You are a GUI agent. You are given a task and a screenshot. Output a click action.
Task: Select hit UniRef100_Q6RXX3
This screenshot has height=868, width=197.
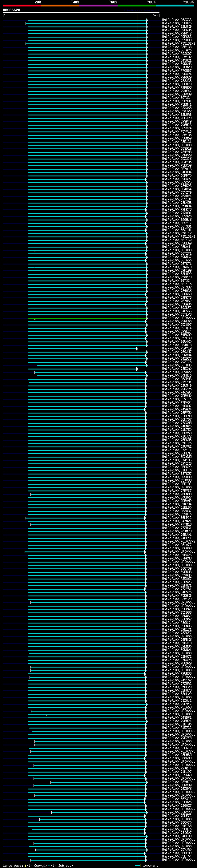(x=177, y=812)
